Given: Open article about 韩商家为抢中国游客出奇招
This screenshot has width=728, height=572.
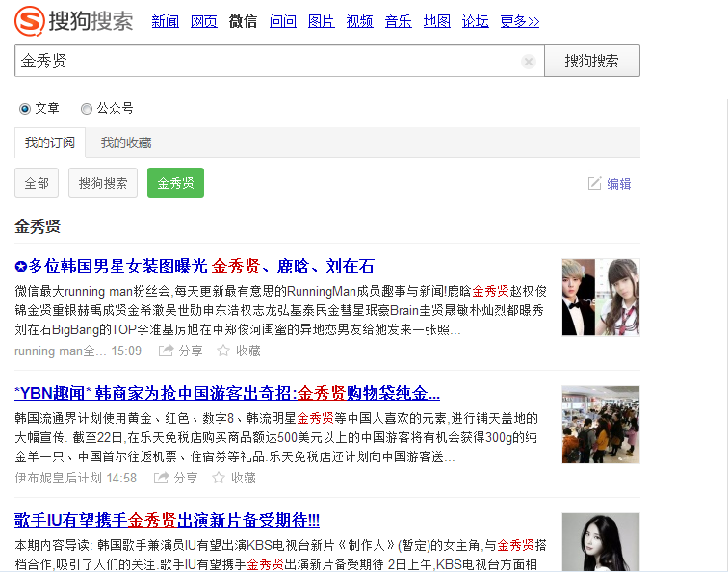Looking at the screenshot, I should [227, 393].
